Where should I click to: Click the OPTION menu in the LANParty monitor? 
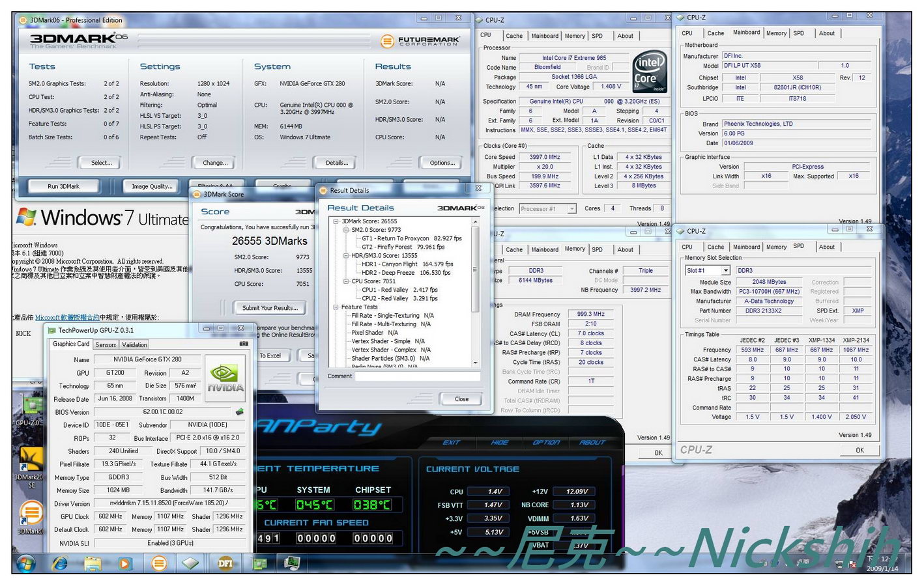point(546,442)
